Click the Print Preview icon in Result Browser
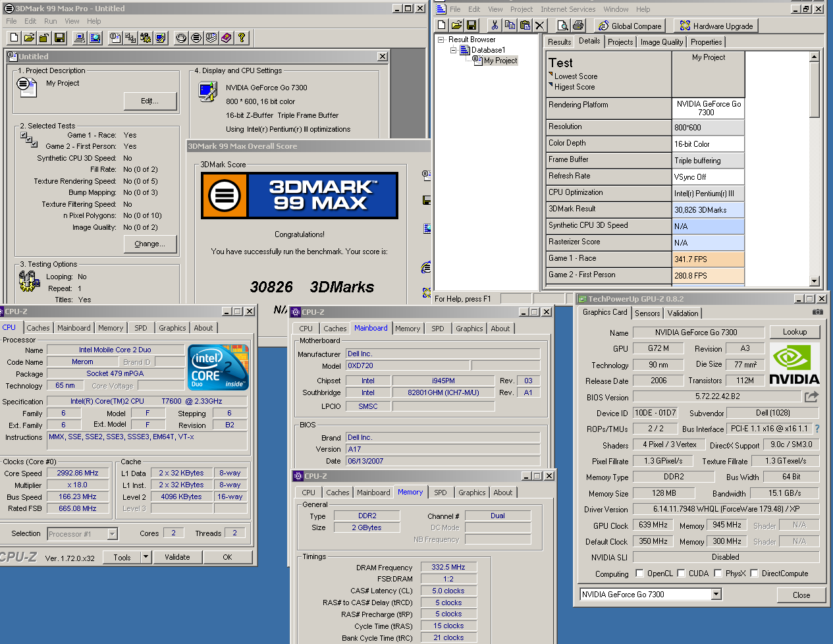This screenshot has height=644, width=833. pos(562,25)
